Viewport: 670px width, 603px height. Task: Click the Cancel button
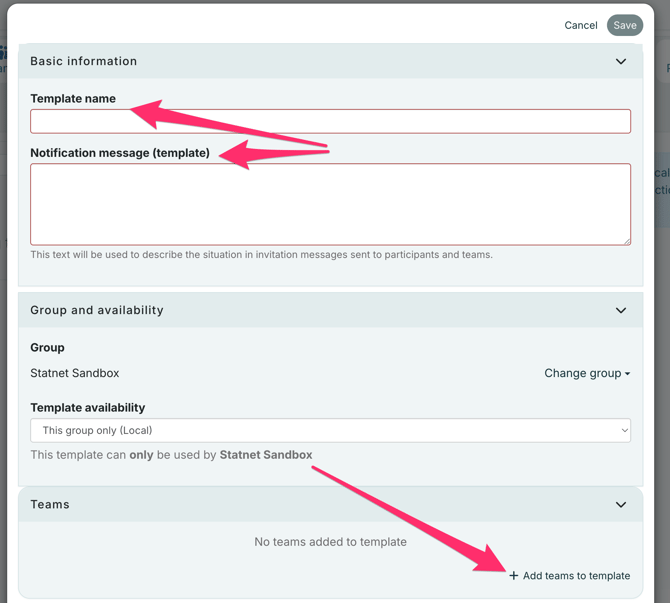(x=580, y=25)
